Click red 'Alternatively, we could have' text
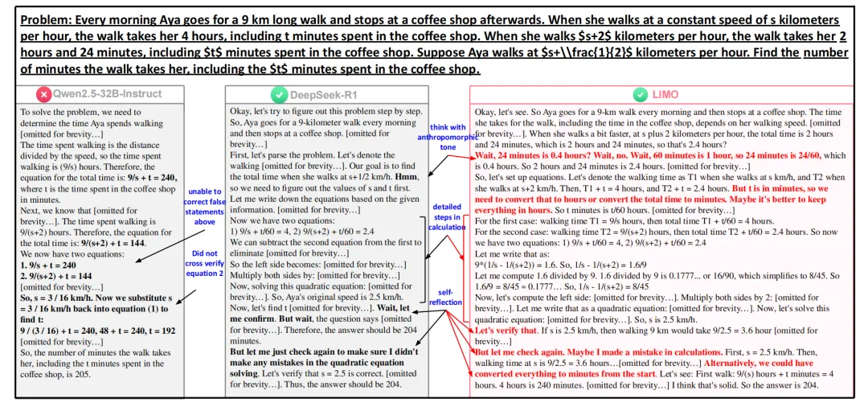 click(759, 364)
